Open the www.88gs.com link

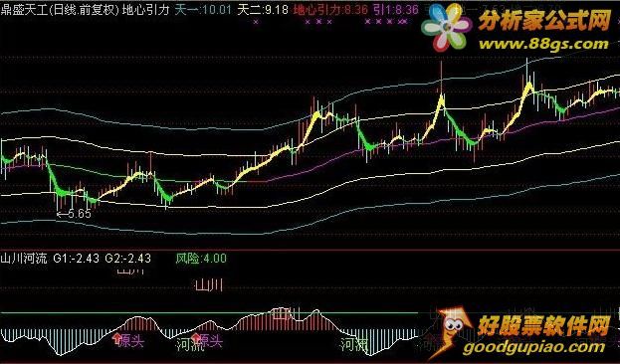[543, 44]
